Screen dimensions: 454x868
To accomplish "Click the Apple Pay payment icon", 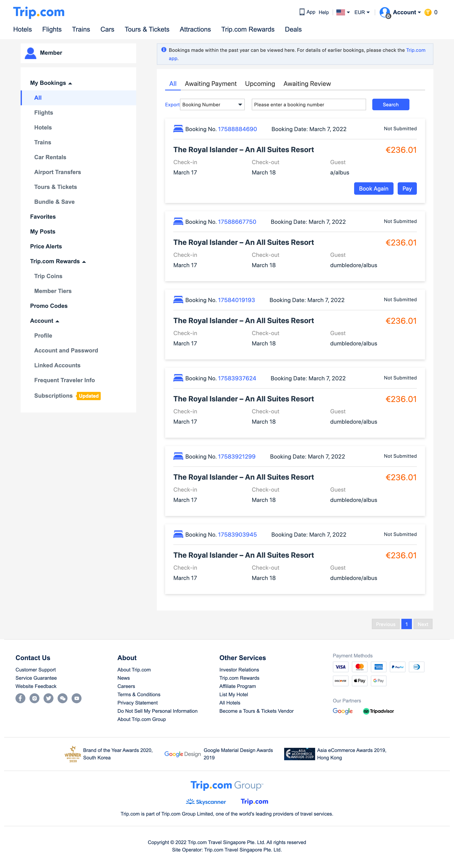I will point(359,681).
